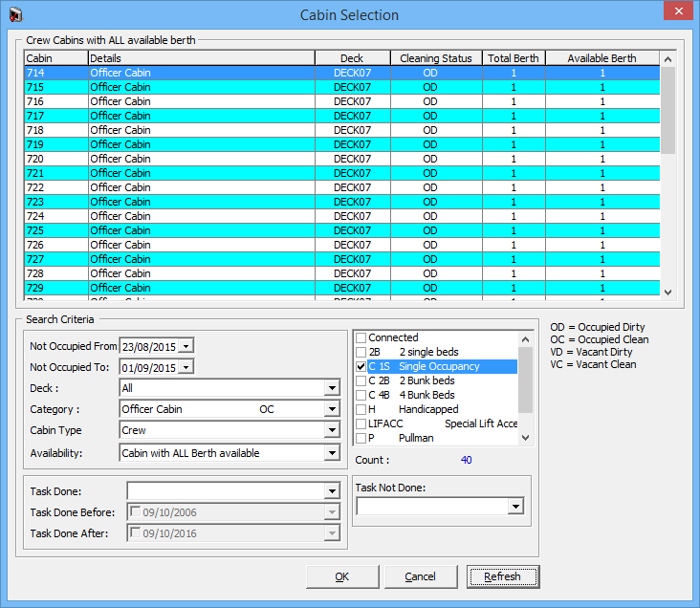Click the cabin list scrollbar thumb

[x=667, y=110]
